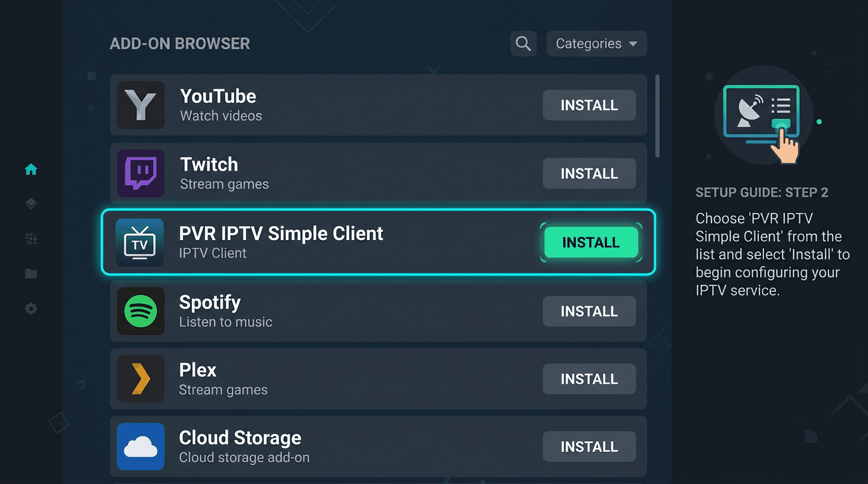Select the PVR IPTV Simple Client TV icon
Viewport: 868px width, 484px height.
pos(141,242)
